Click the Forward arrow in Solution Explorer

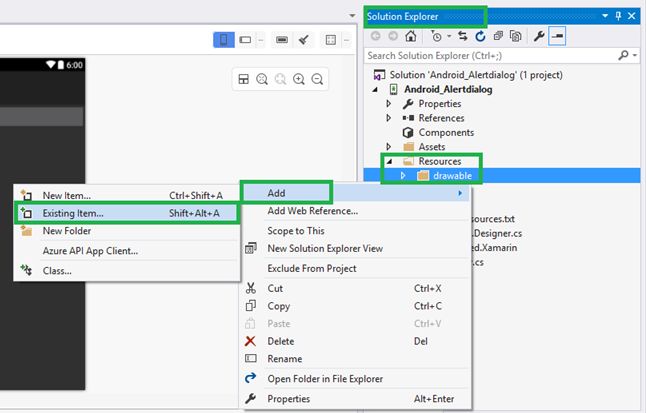(393, 36)
